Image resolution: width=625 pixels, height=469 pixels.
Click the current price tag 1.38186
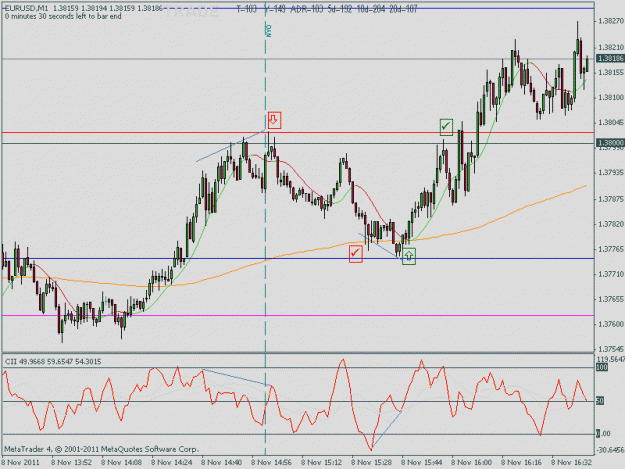[610, 59]
